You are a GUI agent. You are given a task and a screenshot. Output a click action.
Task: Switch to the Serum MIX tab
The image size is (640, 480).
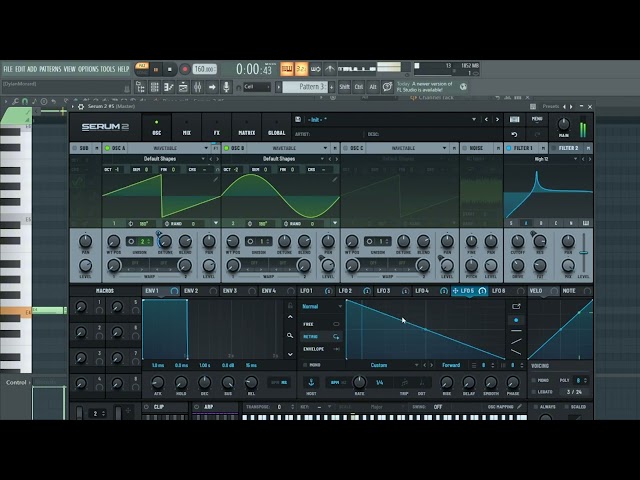(x=187, y=127)
